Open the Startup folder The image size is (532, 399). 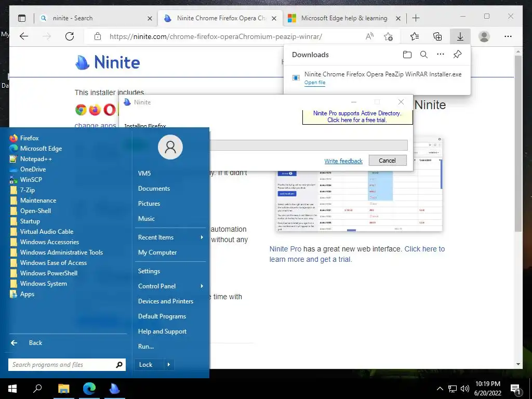click(x=25, y=221)
